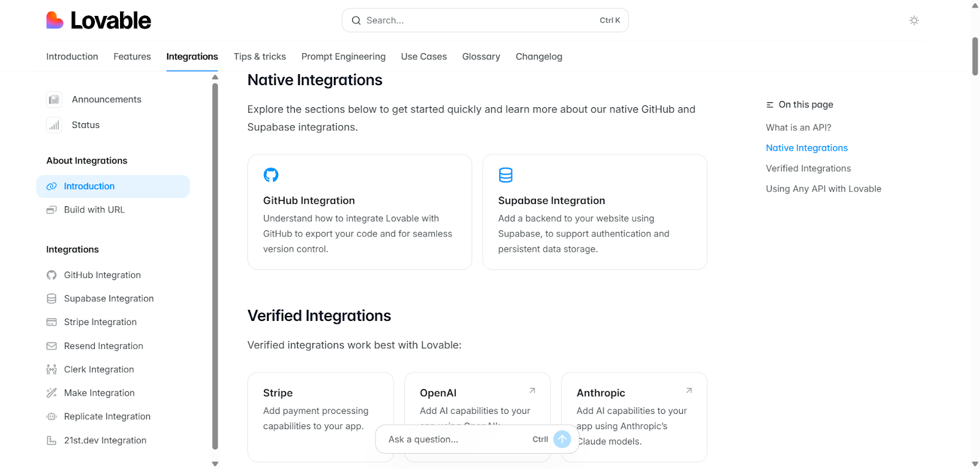Click the link icon beside sidebar Introduction
The height and width of the screenshot is (469, 980).
(x=51, y=186)
